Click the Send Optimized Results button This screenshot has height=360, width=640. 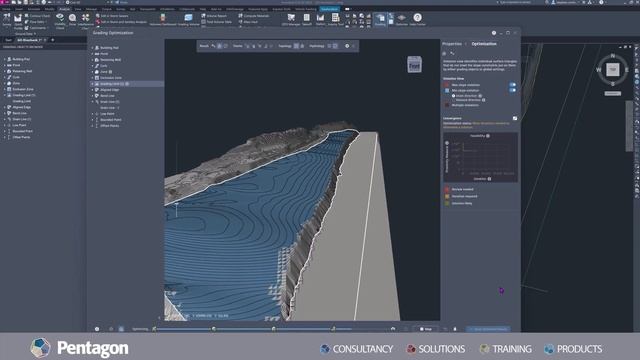[x=489, y=329]
